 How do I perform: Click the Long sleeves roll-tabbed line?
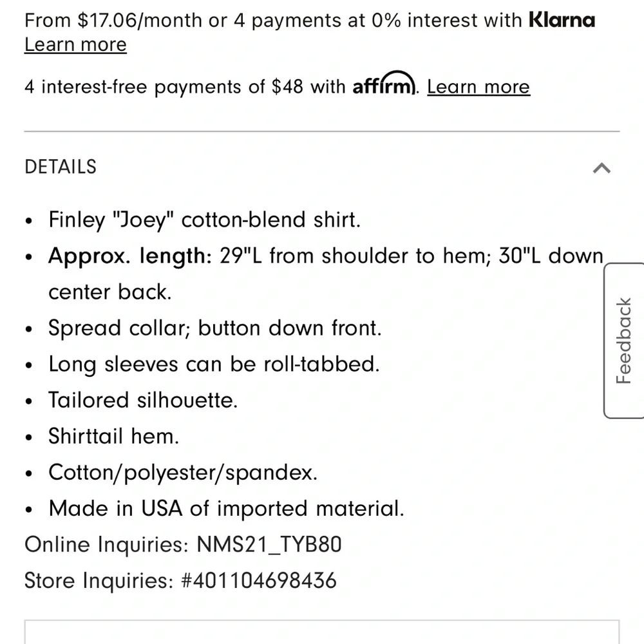tap(214, 365)
